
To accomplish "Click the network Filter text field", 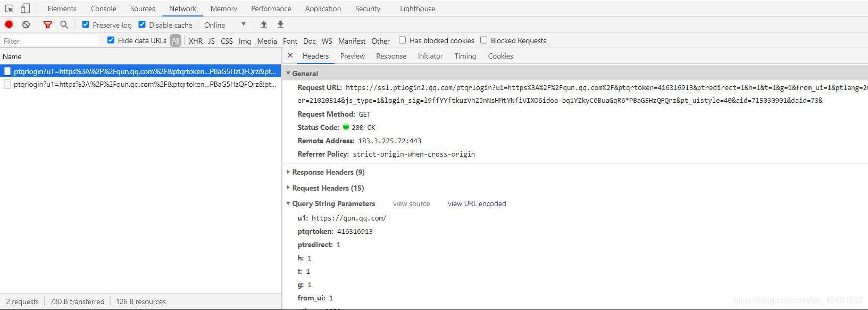I will [51, 40].
